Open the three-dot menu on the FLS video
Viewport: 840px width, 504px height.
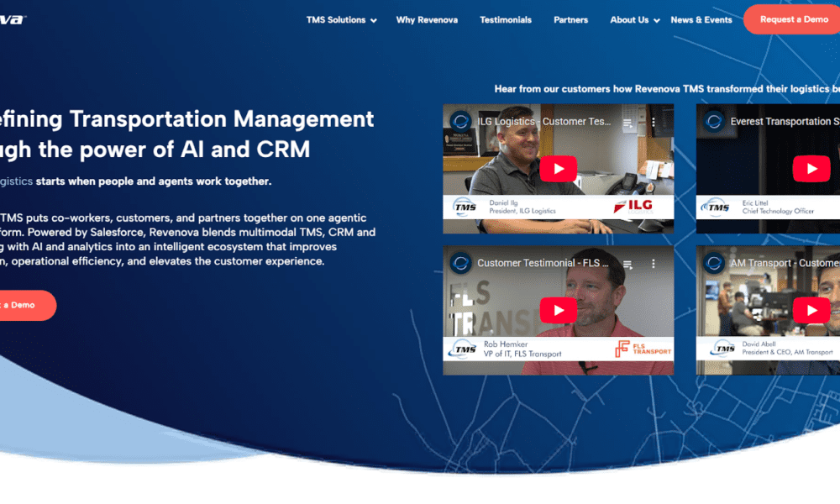[654, 263]
